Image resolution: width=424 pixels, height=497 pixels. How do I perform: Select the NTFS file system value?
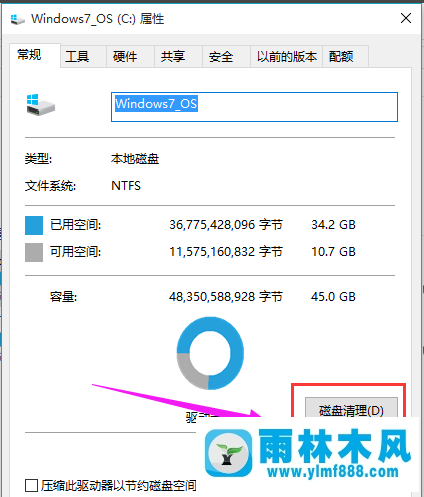(126, 186)
